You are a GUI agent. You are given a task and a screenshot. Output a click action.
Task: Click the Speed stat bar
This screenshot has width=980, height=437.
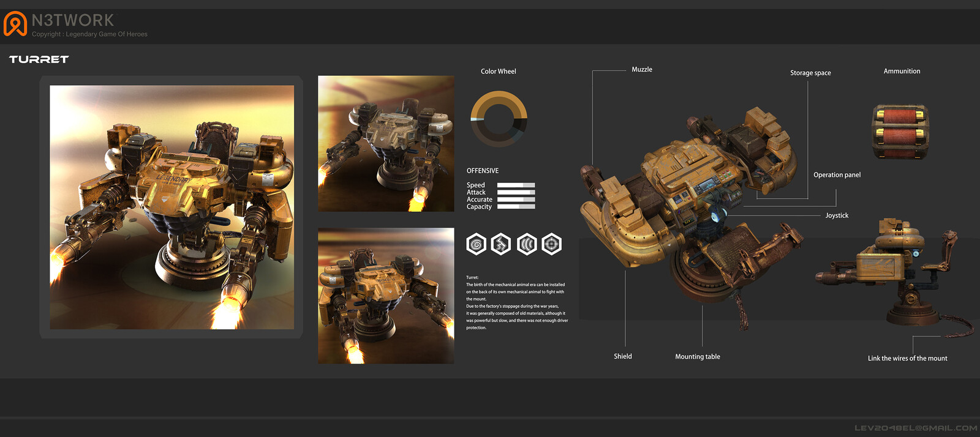pyautogui.click(x=516, y=185)
